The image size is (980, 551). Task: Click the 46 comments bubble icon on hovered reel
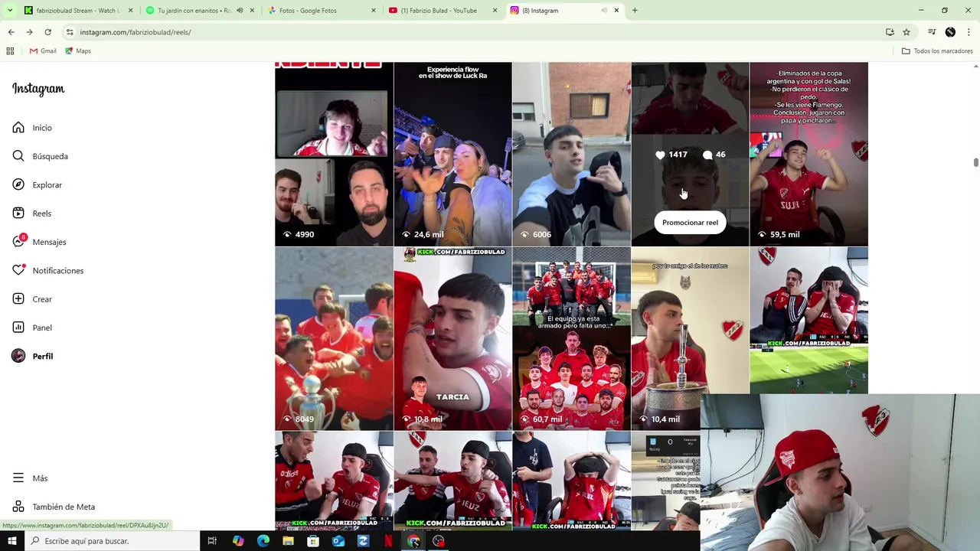tap(707, 155)
